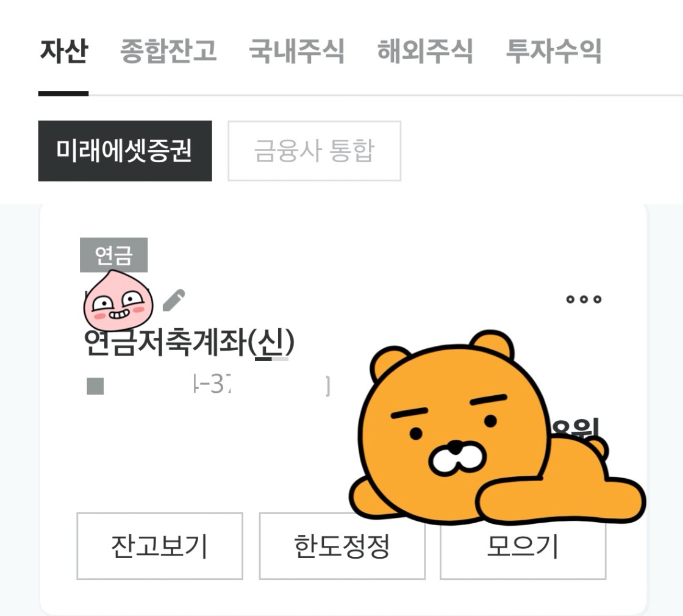Screen dimensions: 683x616
Task: Click the 잔고보기 button
Action: point(160,546)
